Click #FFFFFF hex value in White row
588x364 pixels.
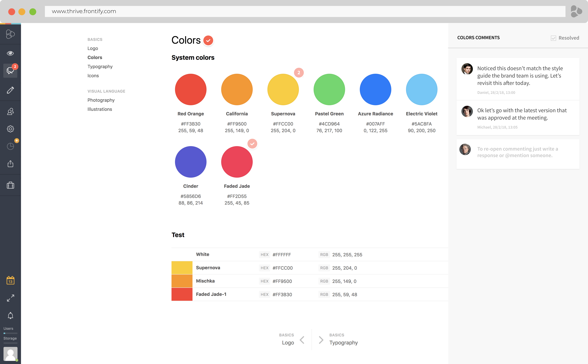(x=282, y=255)
